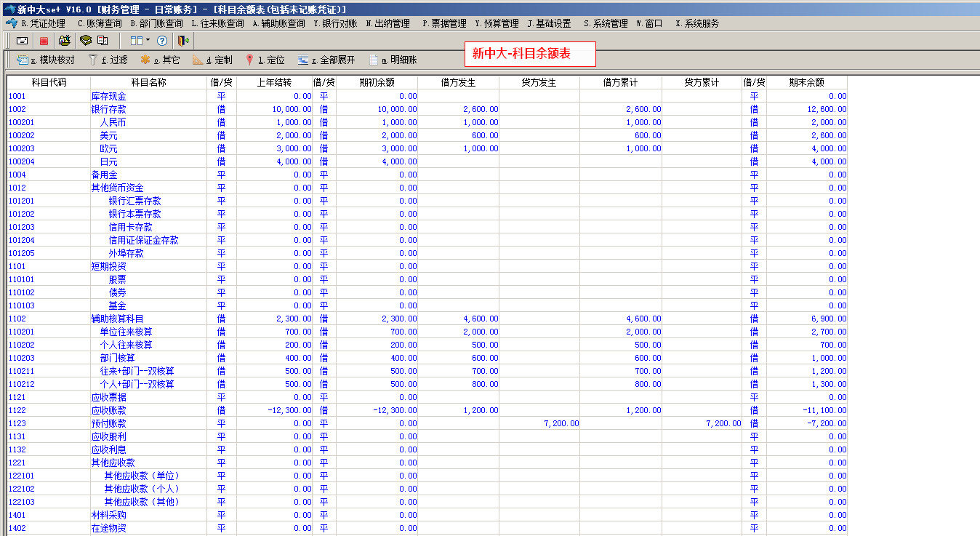The width and height of the screenshot is (980, 536).
Task: Select account code 1002 银行存款 row
Action: point(17,109)
